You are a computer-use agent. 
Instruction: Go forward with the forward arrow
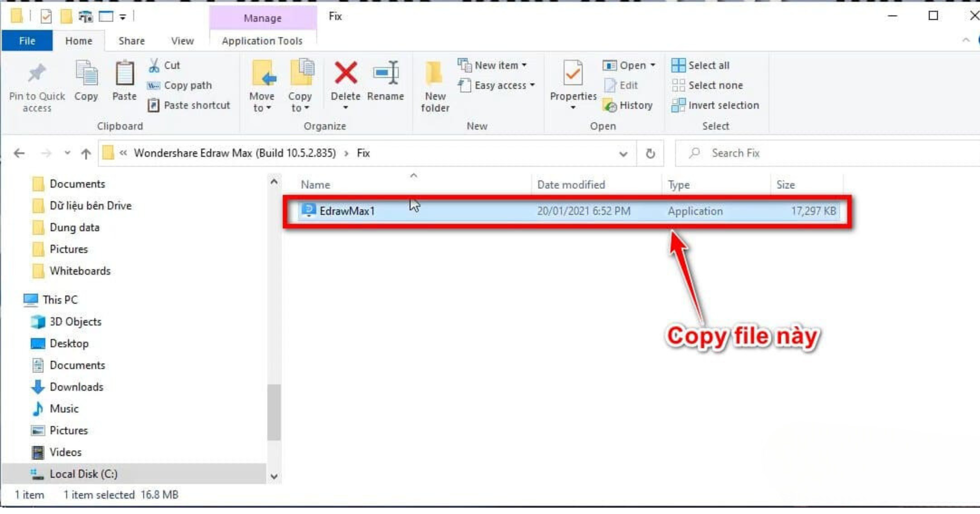46,153
